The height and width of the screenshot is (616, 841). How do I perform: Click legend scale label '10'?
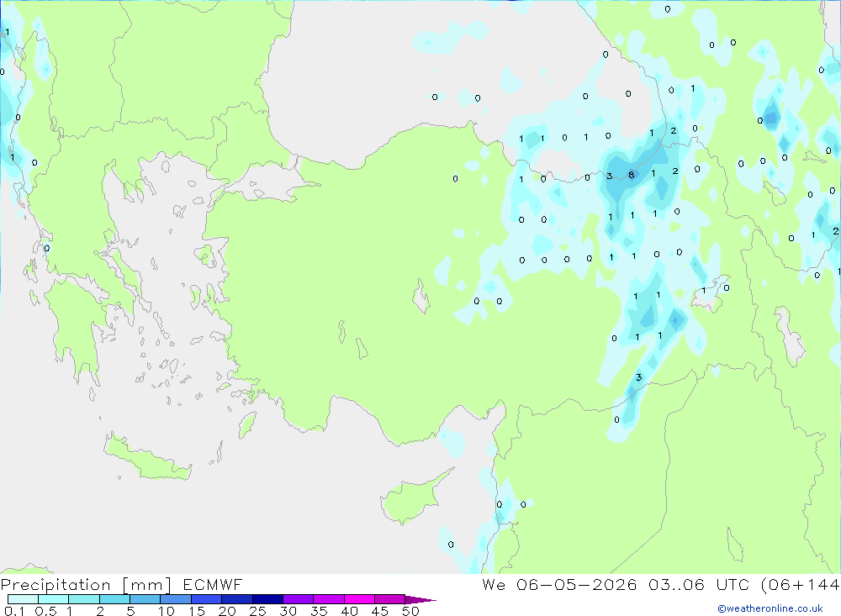167,611
